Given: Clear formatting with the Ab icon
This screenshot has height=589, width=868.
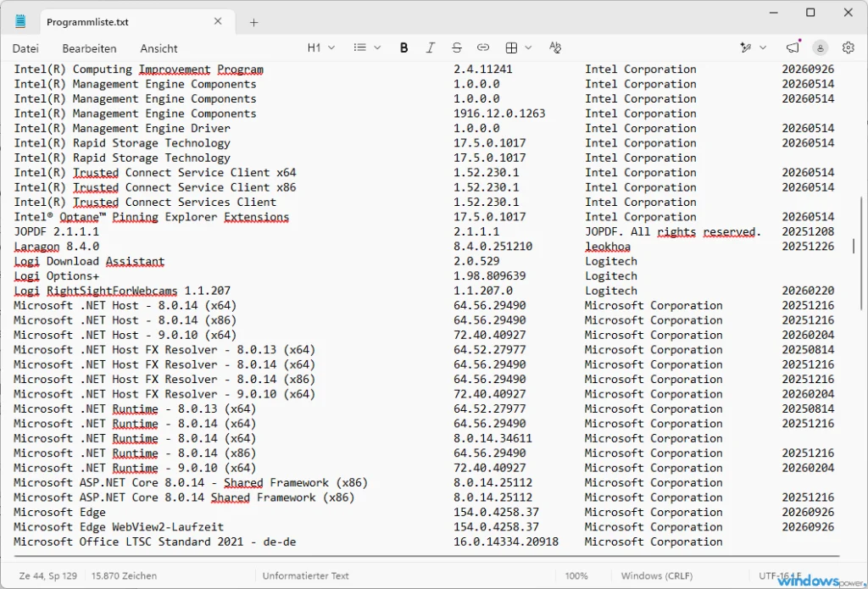Looking at the screenshot, I should point(555,47).
